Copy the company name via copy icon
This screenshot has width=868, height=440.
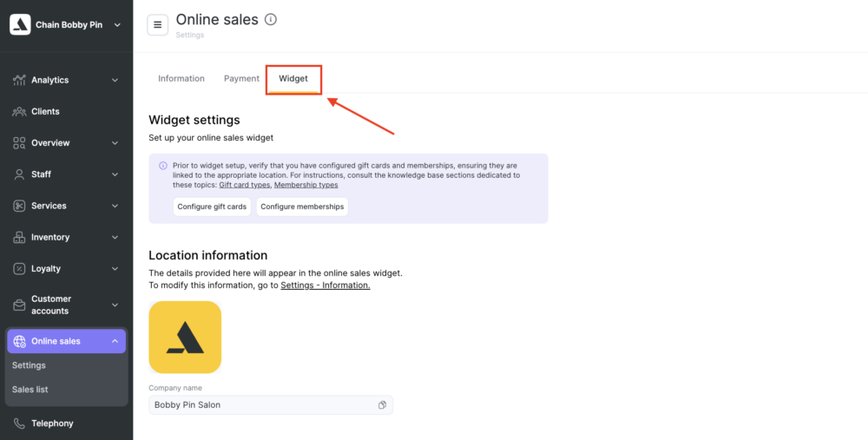382,405
